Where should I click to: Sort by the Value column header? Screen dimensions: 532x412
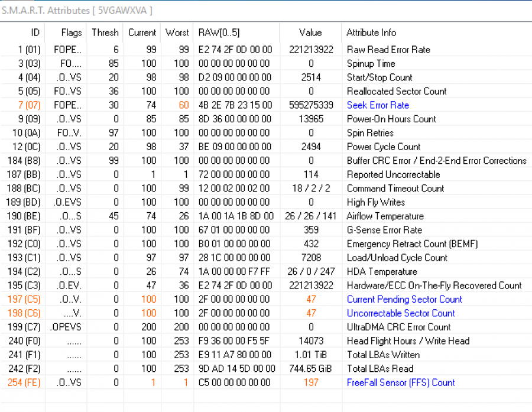(310, 33)
